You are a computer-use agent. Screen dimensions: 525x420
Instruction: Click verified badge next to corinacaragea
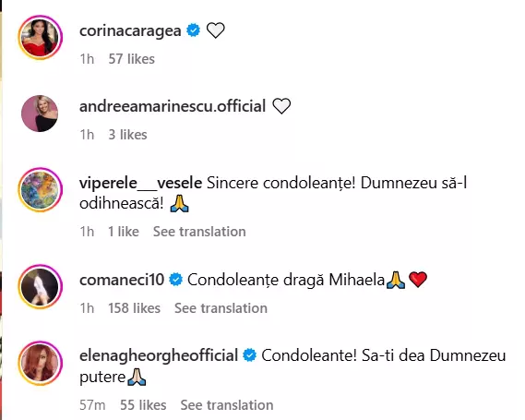click(x=193, y=30)
